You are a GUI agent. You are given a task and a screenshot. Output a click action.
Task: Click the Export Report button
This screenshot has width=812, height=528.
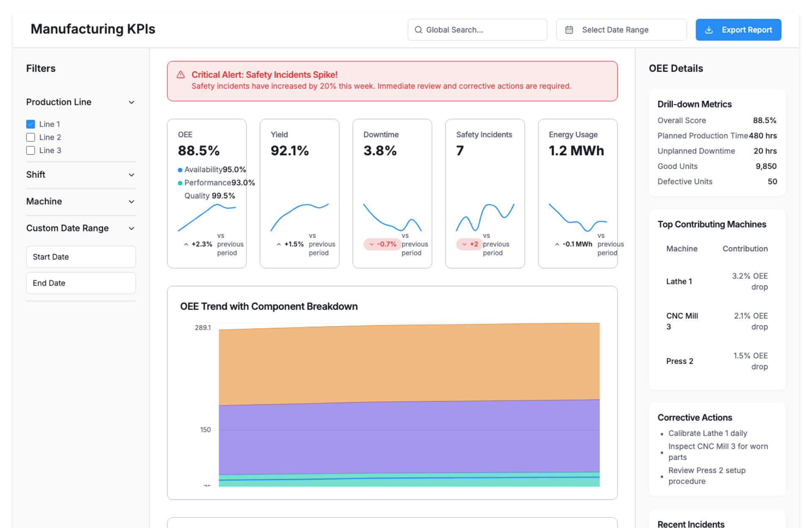738,30
